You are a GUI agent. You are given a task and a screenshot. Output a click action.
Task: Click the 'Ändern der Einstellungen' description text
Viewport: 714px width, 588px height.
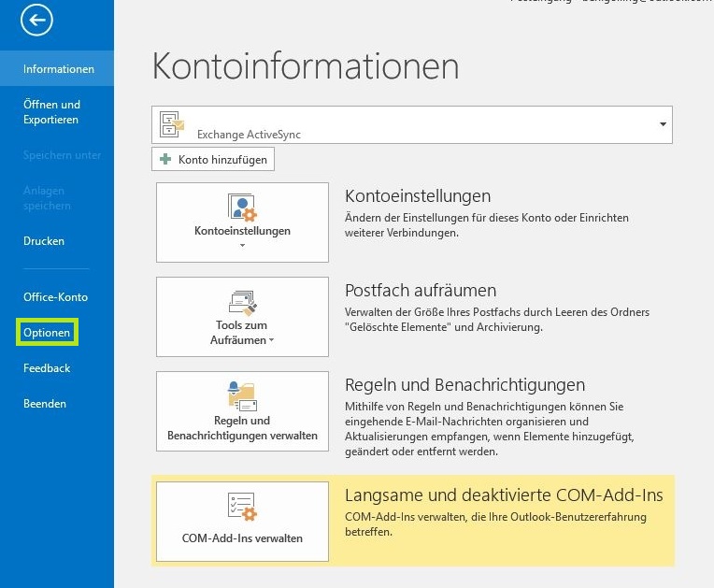tap(486, 225)
